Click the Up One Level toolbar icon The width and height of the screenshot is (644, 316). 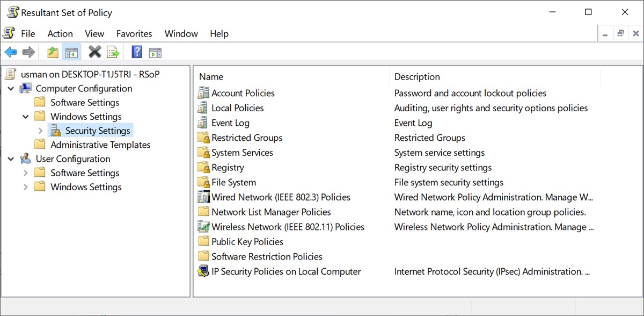click(x=53, y=52)
